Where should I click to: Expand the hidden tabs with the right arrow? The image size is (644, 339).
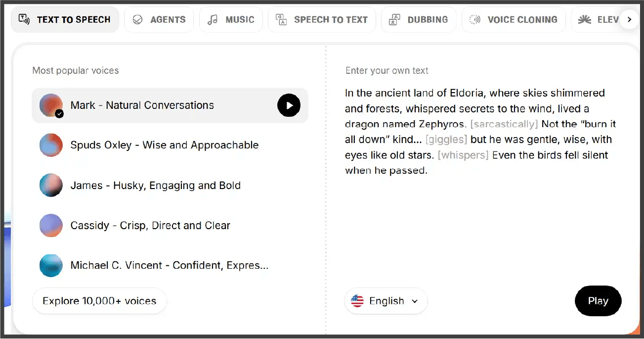tap(630, 19)
